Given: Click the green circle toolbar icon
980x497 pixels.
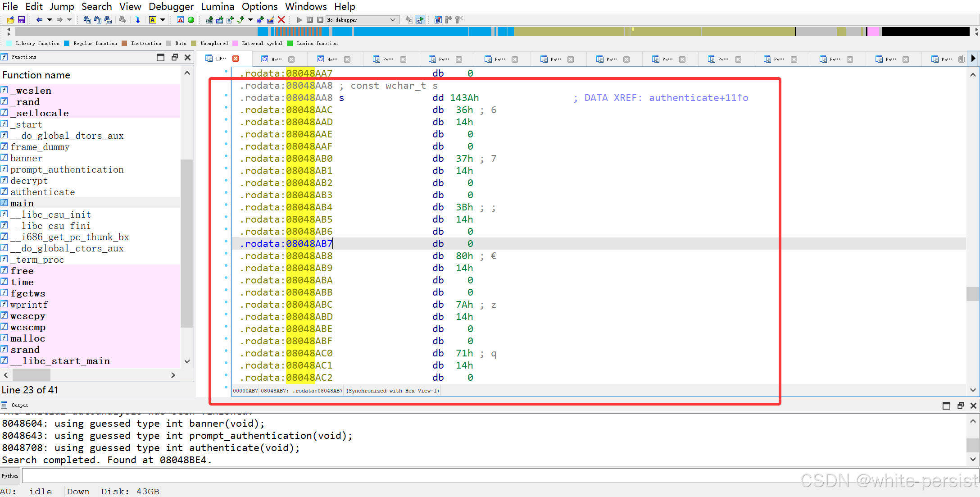Looking at the screenshot, I should [x=191, y=20].
